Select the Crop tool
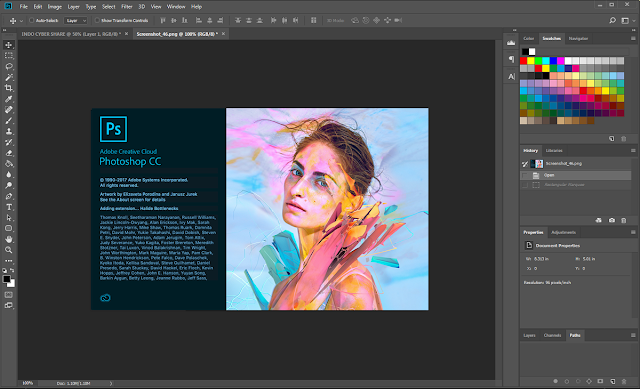 coord(9,88)
